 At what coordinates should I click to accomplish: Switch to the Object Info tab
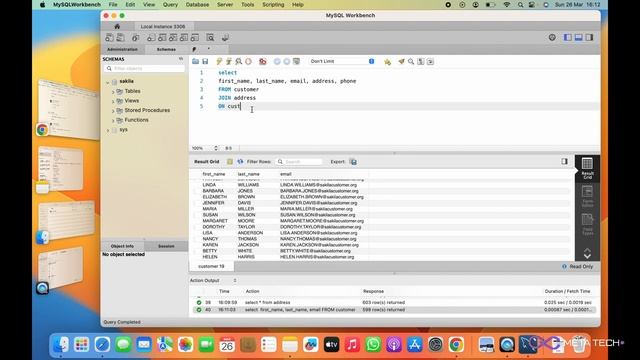click(122, 246)
